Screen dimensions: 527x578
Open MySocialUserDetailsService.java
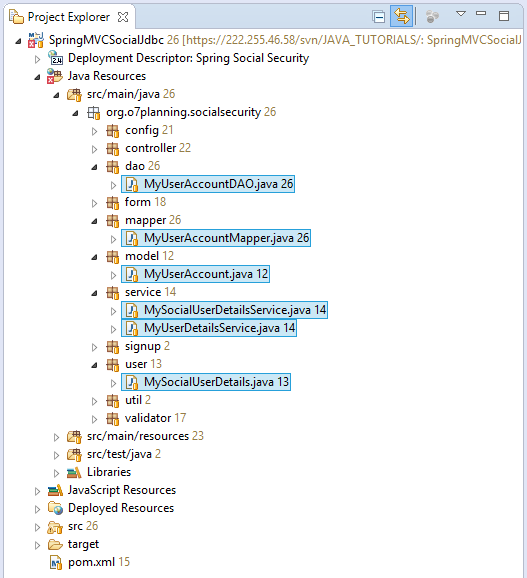coord(224,310)
